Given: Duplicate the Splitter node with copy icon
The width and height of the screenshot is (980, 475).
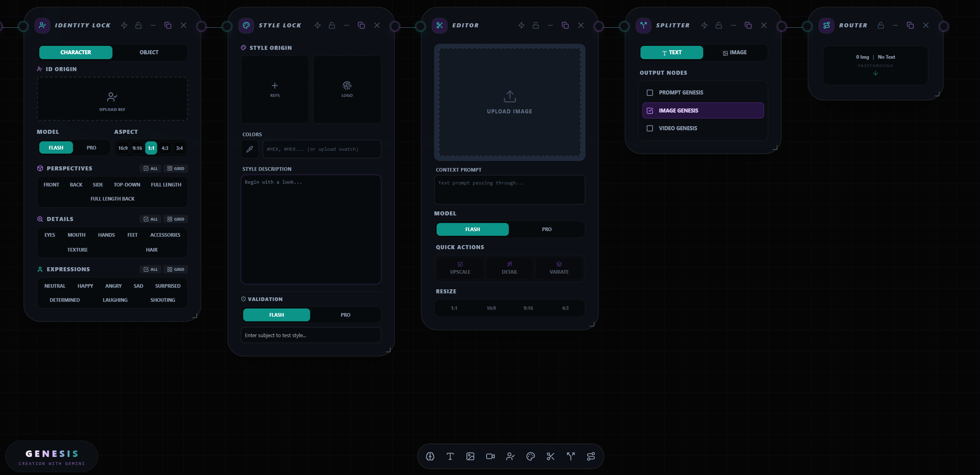Looking at the screenshot, I should 748,25.
